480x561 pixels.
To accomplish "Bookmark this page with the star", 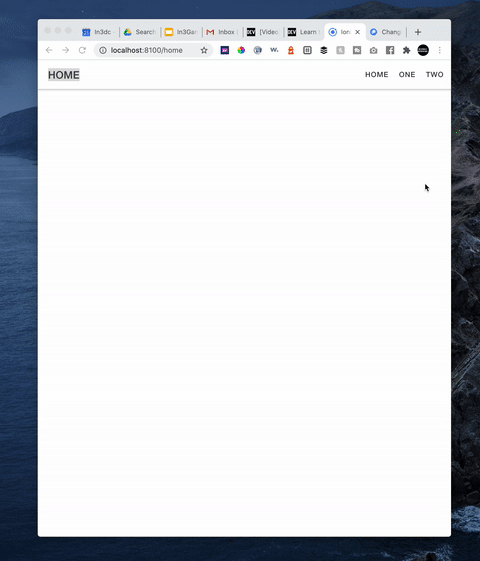I will click(204, 50).
